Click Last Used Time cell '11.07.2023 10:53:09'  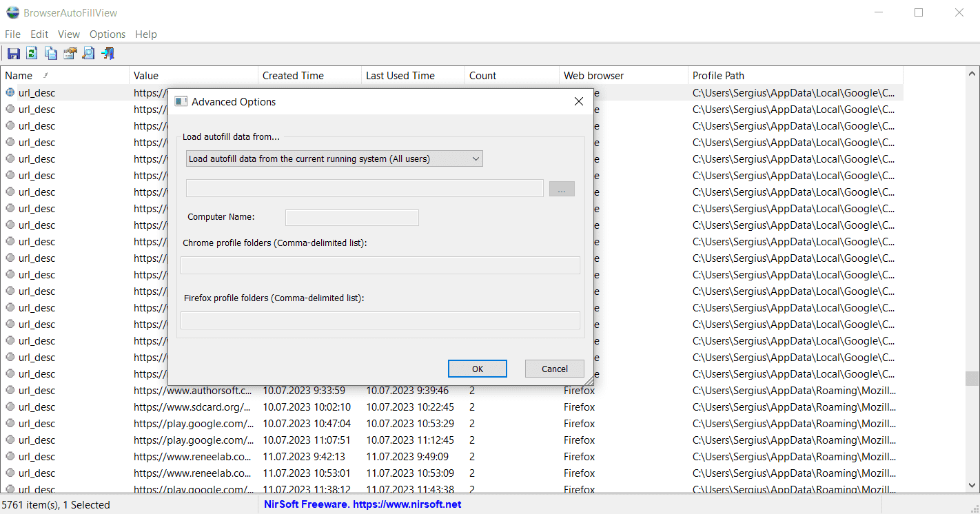(410, 473)
